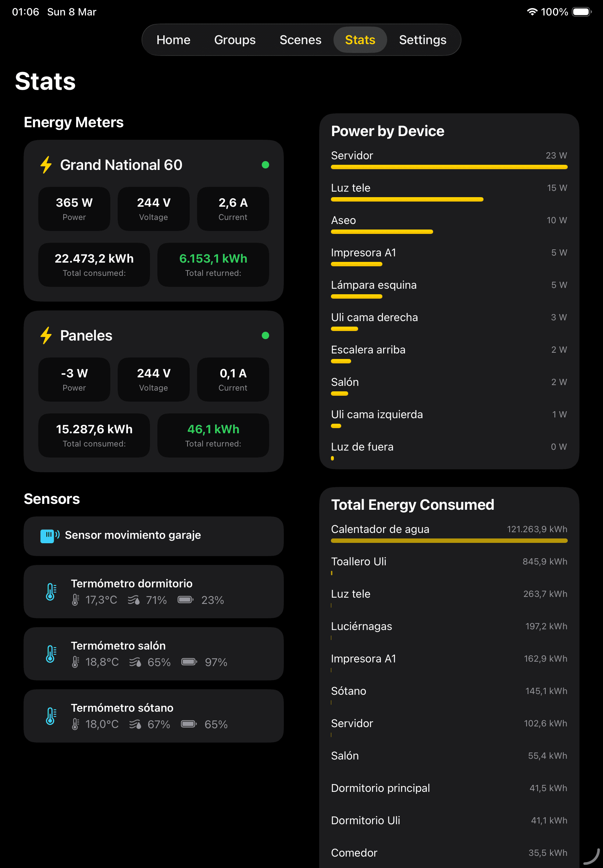
Task: Open the Luz tele power details
Action: [x=351, y=188]
